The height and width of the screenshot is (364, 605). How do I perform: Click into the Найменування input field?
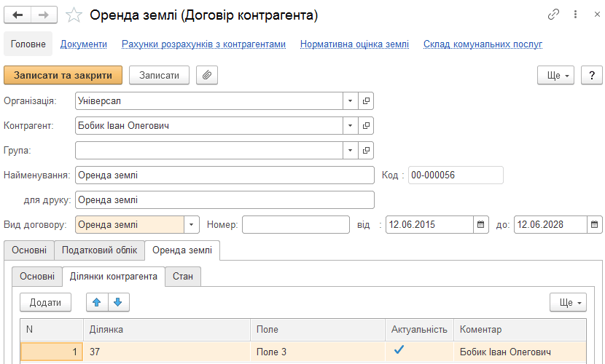(x=225, y=175)
